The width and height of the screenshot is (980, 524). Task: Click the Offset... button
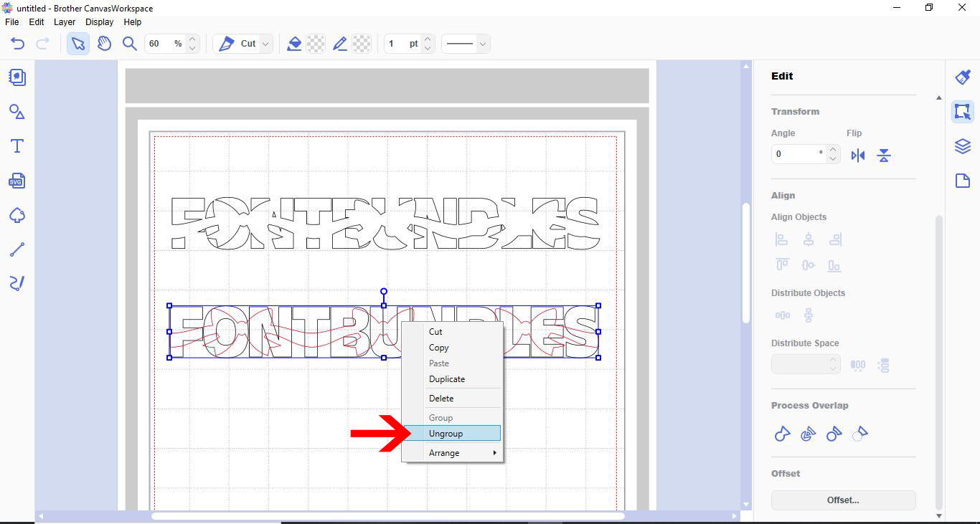pos(844,500)
